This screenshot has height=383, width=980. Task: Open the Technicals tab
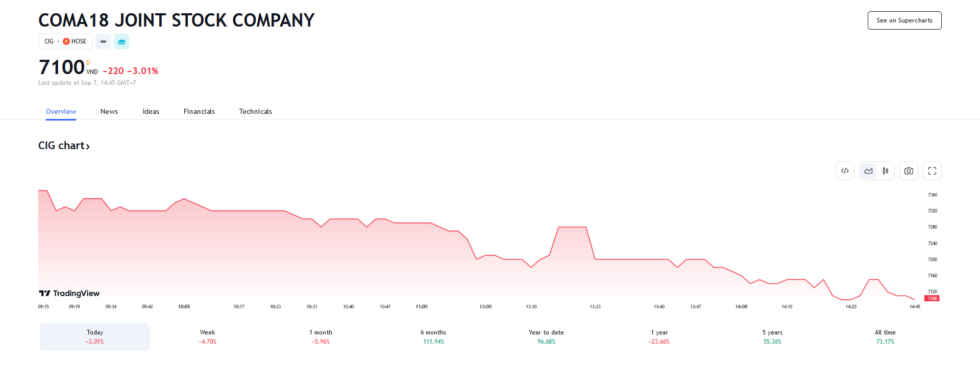point(255,111)
